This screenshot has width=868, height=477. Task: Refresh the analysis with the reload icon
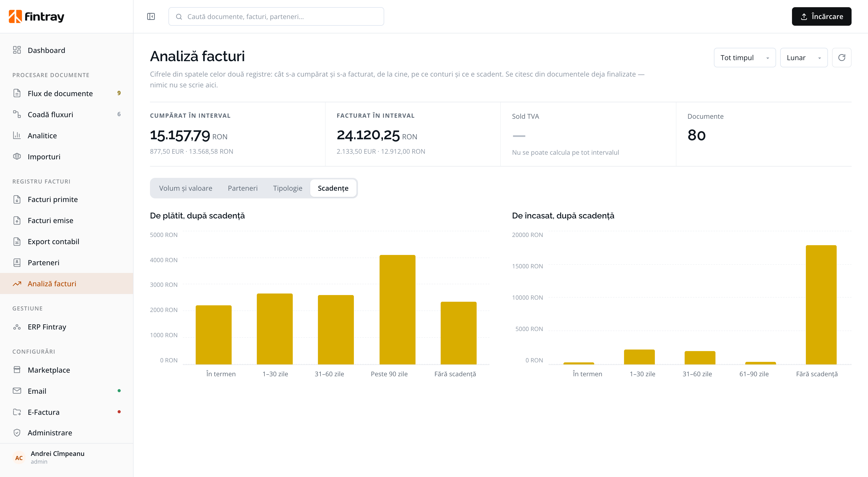841,58
